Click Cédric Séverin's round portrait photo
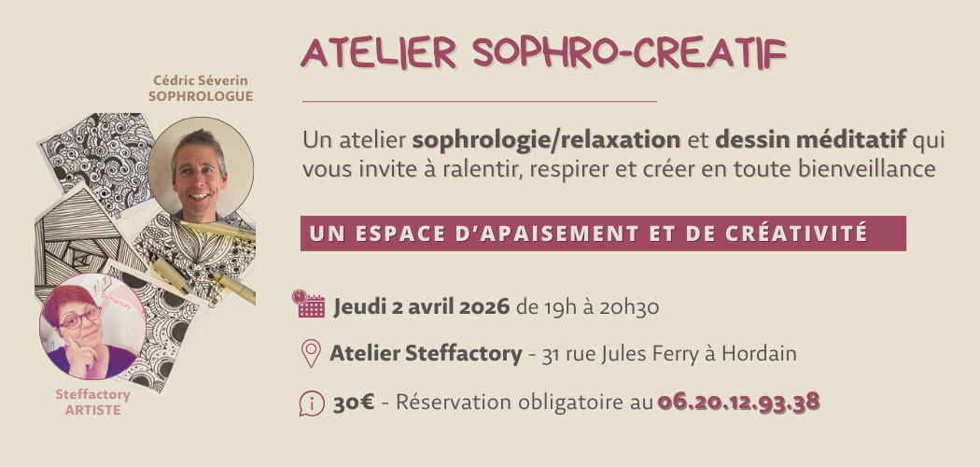980x467 pixels. point(200,169)
